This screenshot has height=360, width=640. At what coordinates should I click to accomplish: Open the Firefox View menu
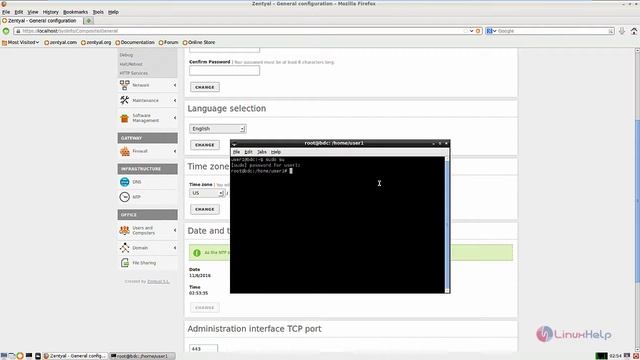(x=33, y=12)
